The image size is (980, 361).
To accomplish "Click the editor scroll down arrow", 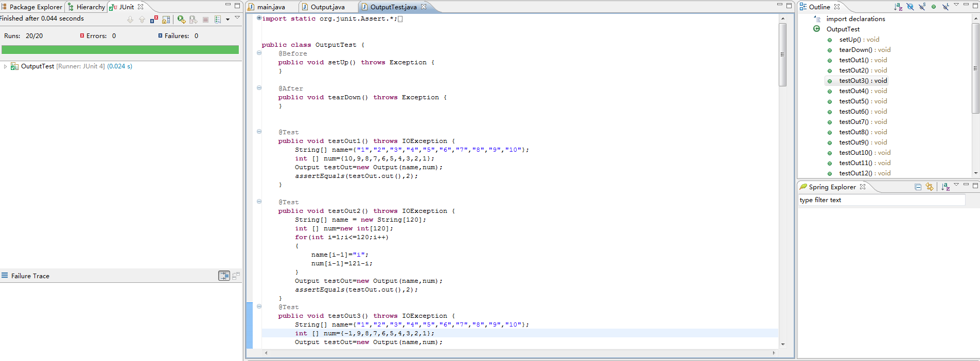I will (783, 344).
